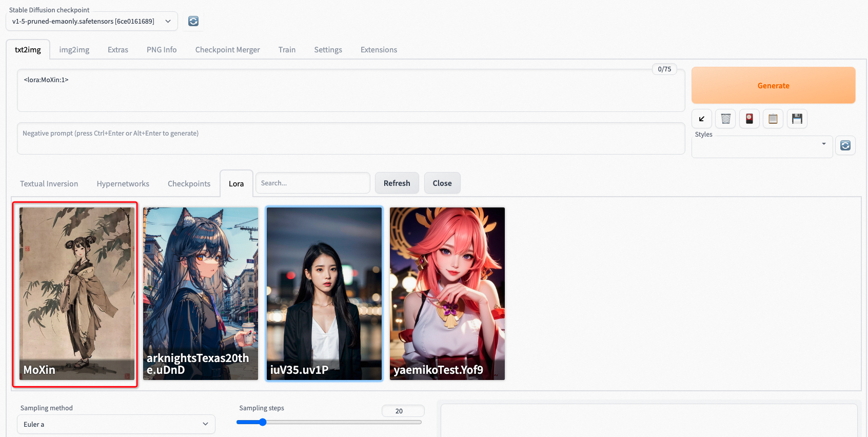Close the extra networks panel
Screen dimensions: 868x437
(442, 183)
